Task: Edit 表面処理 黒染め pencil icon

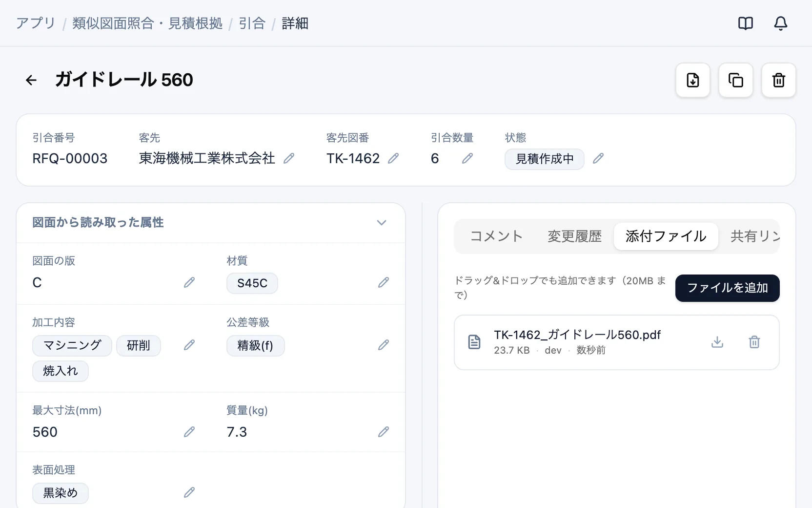Action: coord(189,492)
